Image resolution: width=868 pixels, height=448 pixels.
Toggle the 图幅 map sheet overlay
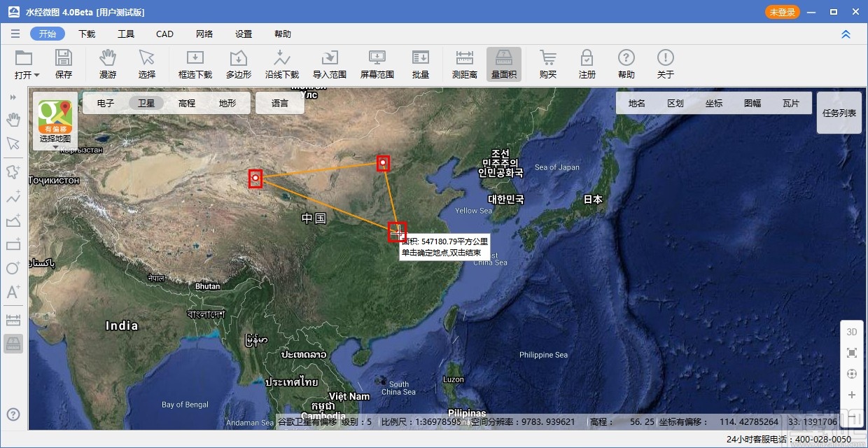[752, 103]
